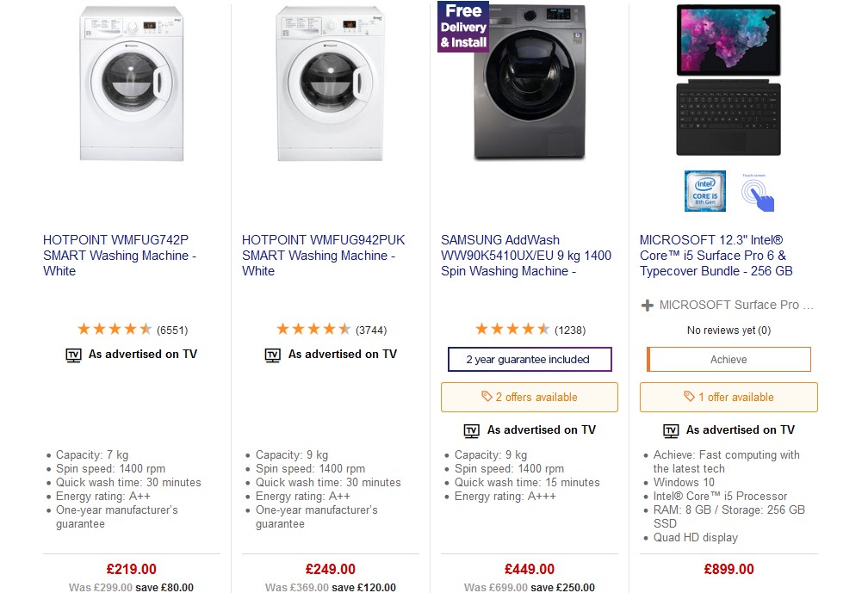Image resolution: width=868 pixels, height=593 pixels.
Task: Click the Surface Pro tablet and keyboard image
Action: click(x=728, y=80)
